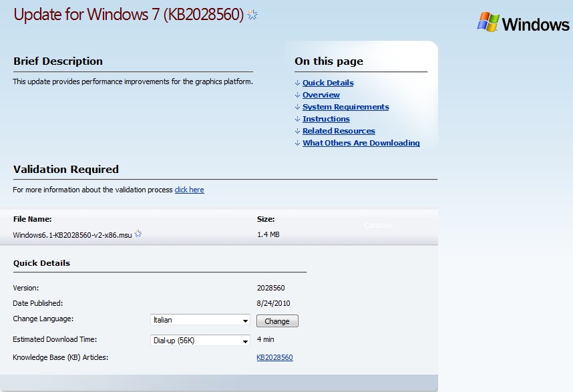Click the "Knowledge Base (KB) Articles:" label

click(60, 357)
